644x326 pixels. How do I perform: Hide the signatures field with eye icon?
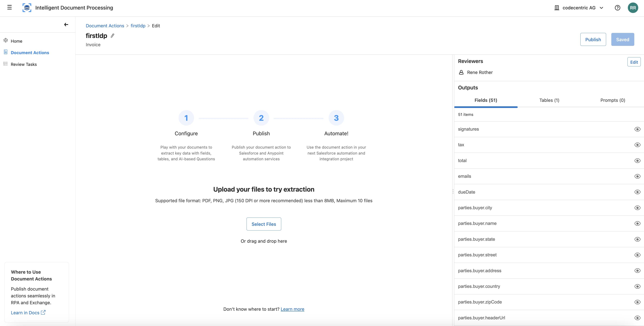tap(637, 129)
